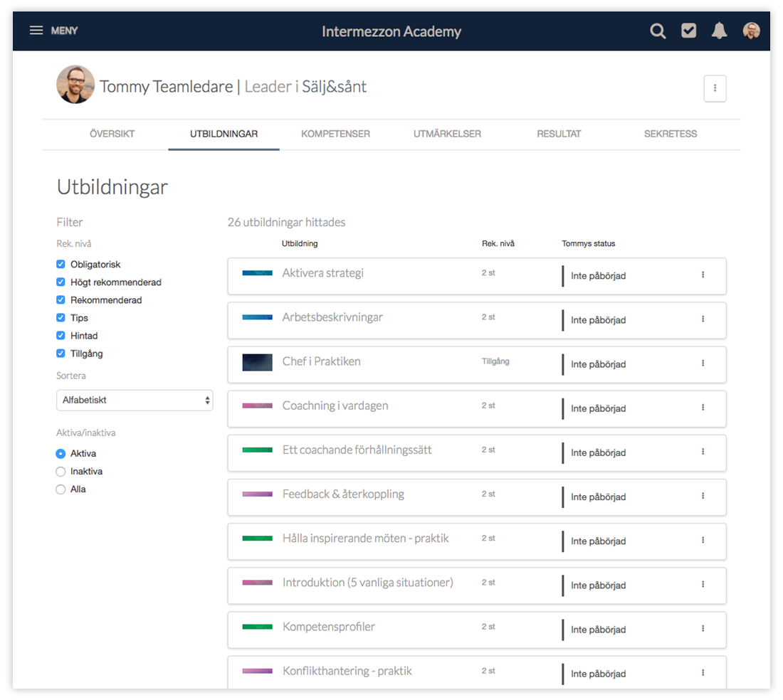The height and width of the screenshot is (700, 783).
Task: Click Coachning i vardagen pink thumbnail
Action: click(257, 405)
